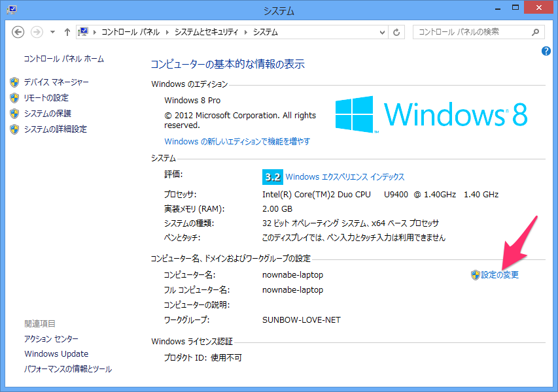Go up one level with Up arrow
Screen dimensions: 558x392
tap(67, 32)
